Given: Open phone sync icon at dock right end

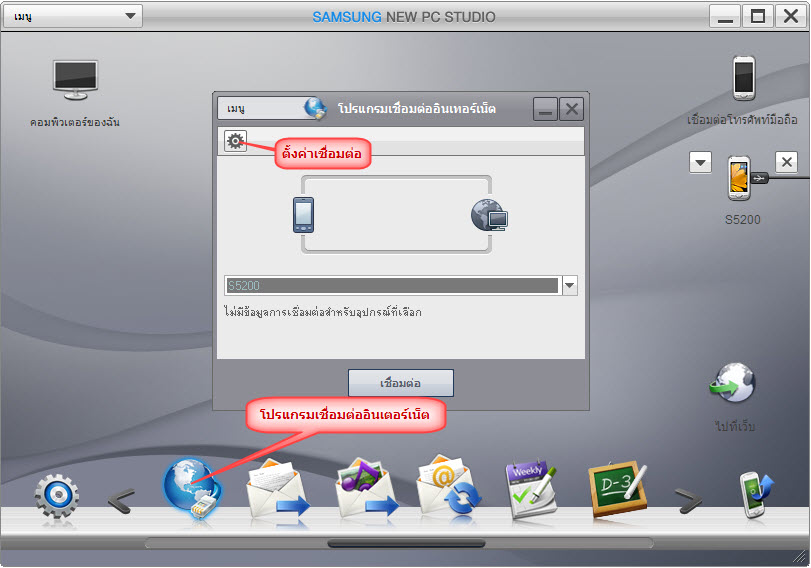Looking at the screenshot, I should pyautogui.click(x=756, y=494).
